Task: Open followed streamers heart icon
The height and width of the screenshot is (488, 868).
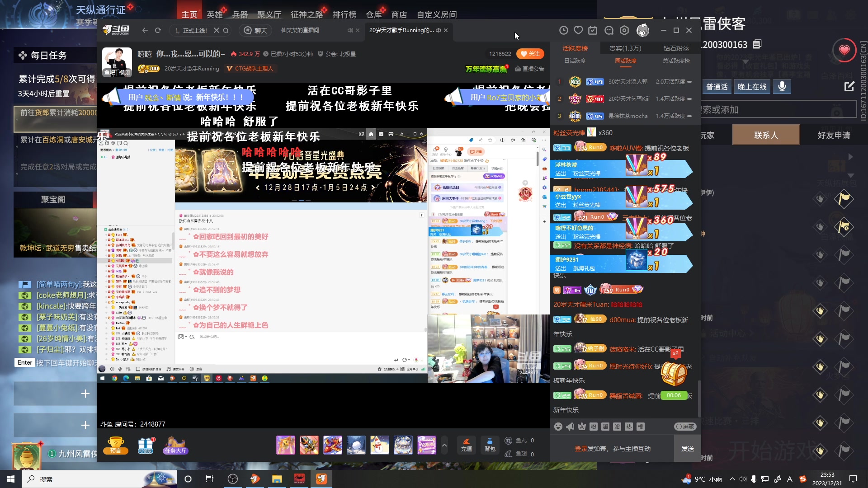Action: [x=578, y=30]
